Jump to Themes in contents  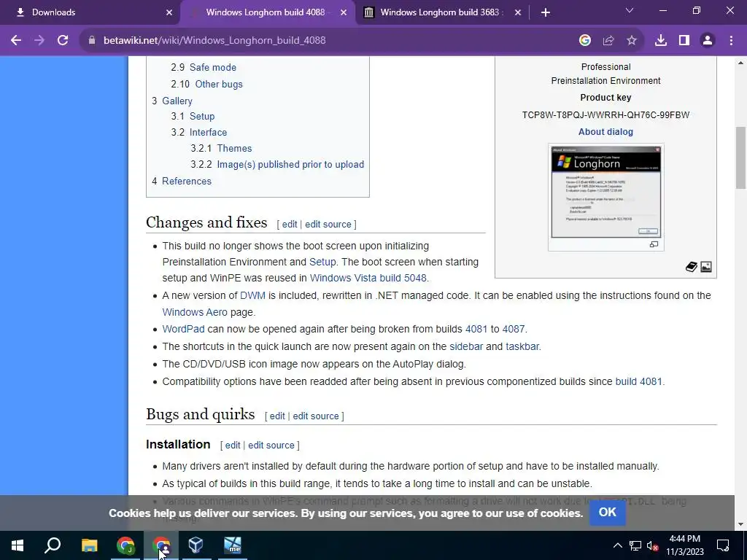pos(234,149)
